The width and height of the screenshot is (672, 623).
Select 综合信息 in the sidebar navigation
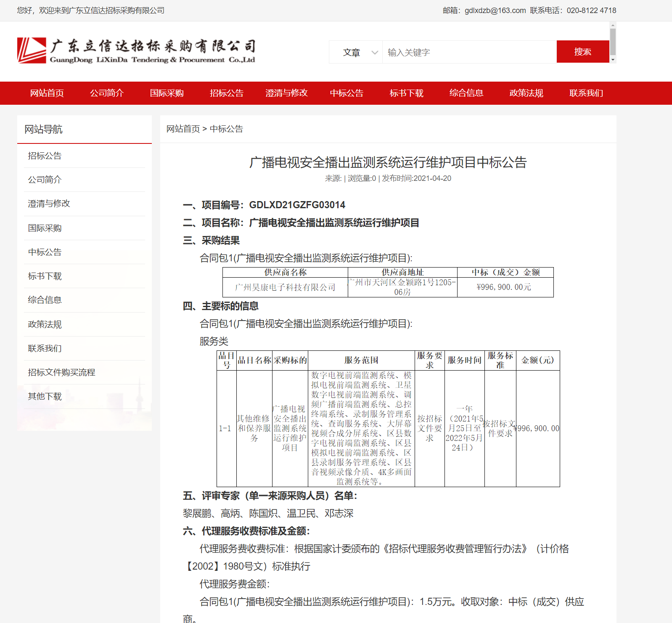point(85,300)
